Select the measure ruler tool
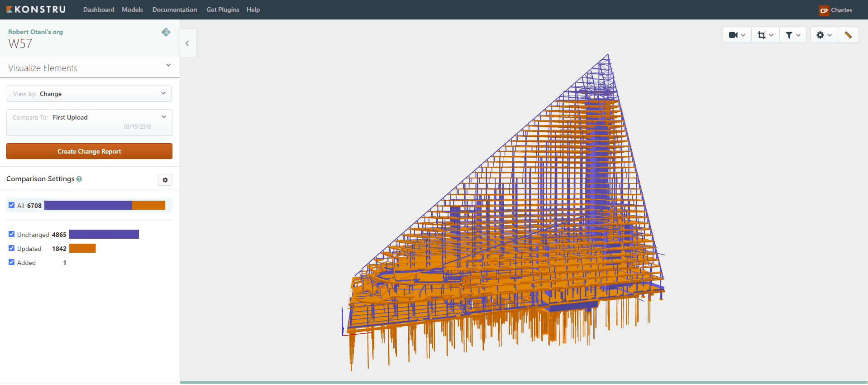The width and height of the screenshot is (868, 385). [x=848, y=35]
